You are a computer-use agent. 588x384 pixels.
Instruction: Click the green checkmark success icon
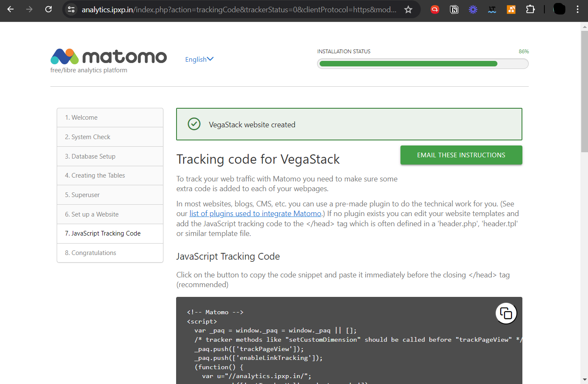[194, 124]
